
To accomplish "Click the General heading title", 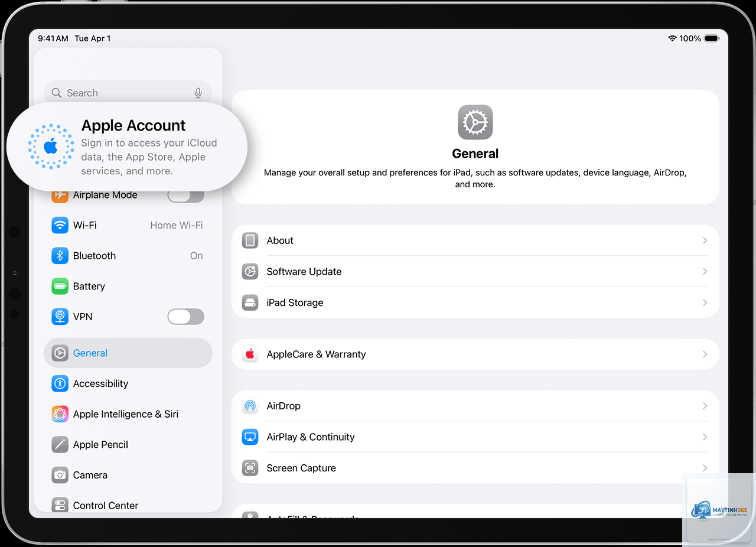I will pos(475,154).
